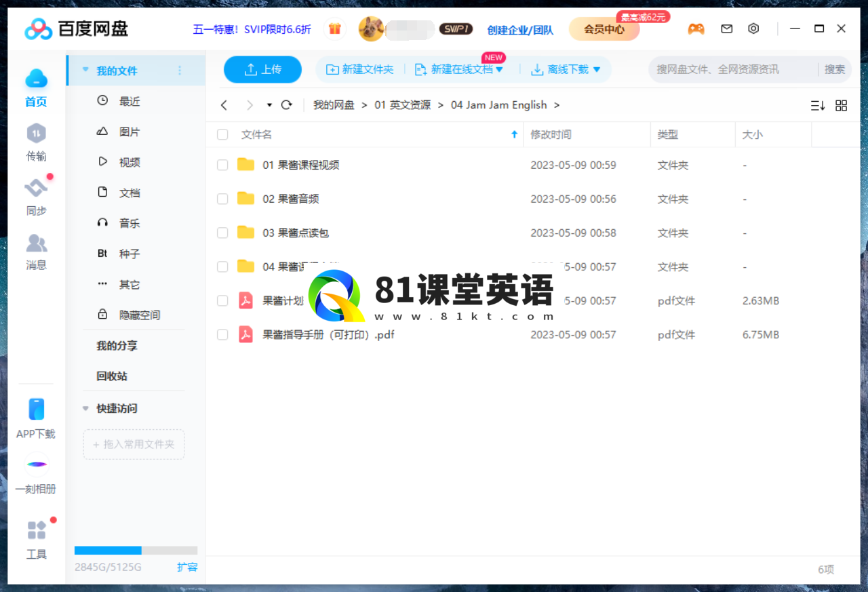This screenshot has width=868, height=592.
Task: Click the 扩容 expand storage link
Action: click(x=187, y=567)
